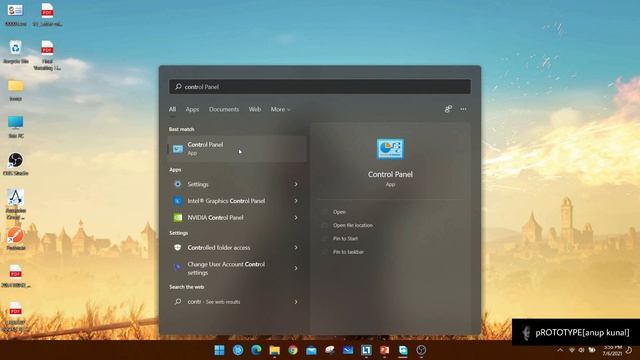640x360 pixels.
Task: Select the Recycle Bin desktop icon
Action: tap(16, 52)
